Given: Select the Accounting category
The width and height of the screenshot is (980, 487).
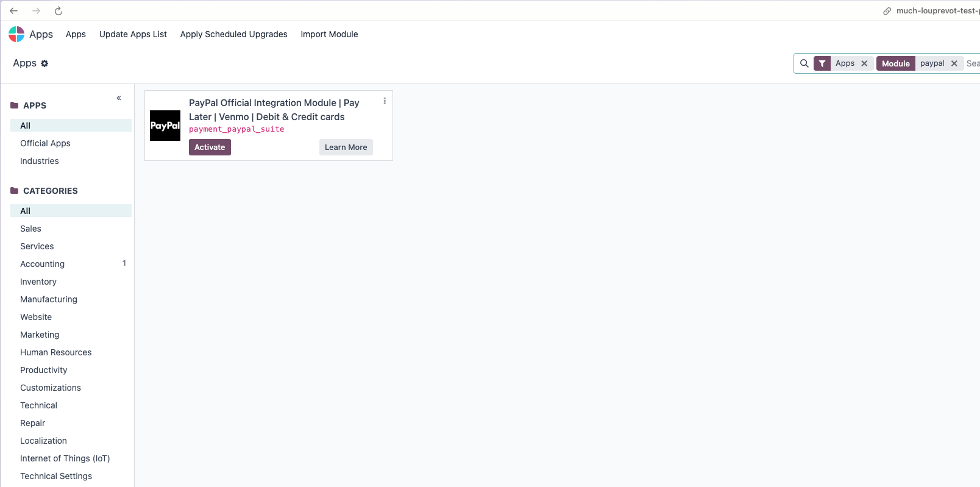Looking at the screenshot, I should (42, 264).
